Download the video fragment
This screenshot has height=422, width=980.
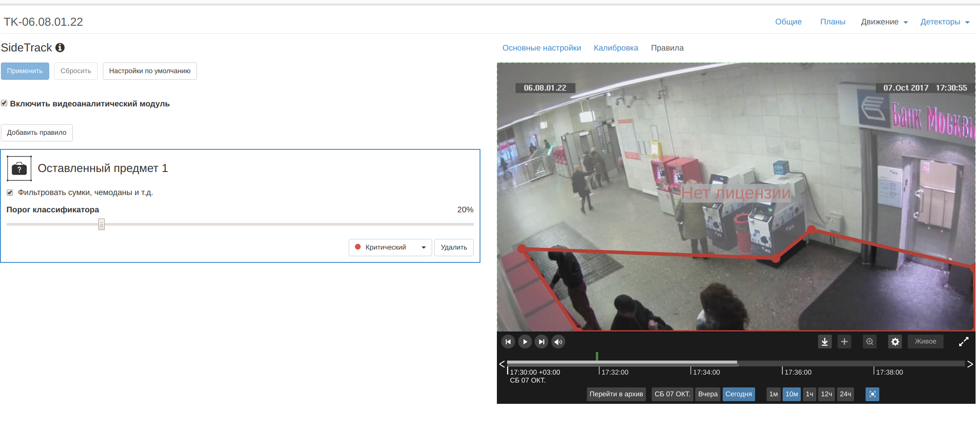click(x=825, y=342)
